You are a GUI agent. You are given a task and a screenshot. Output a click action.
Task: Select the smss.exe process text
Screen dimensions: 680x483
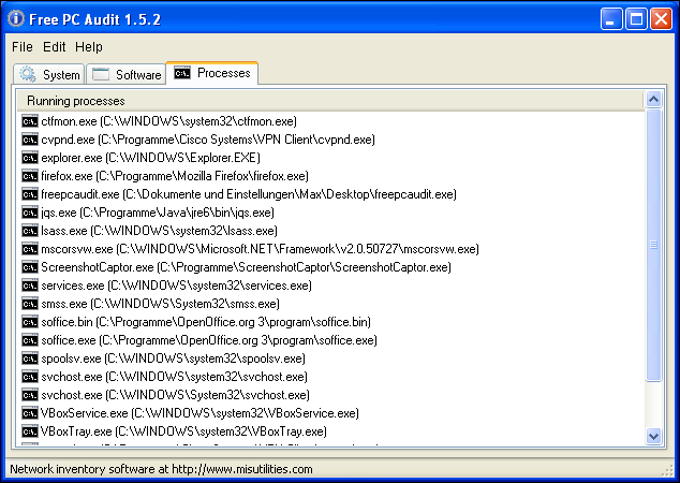pyautogui.click(x=160, y=304)
